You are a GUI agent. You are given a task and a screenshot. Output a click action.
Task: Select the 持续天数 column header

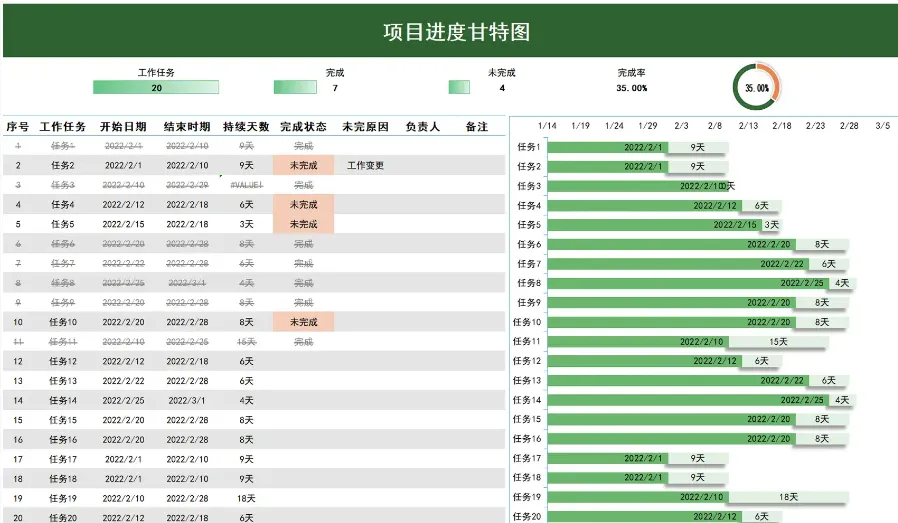(x=246, y=127)
